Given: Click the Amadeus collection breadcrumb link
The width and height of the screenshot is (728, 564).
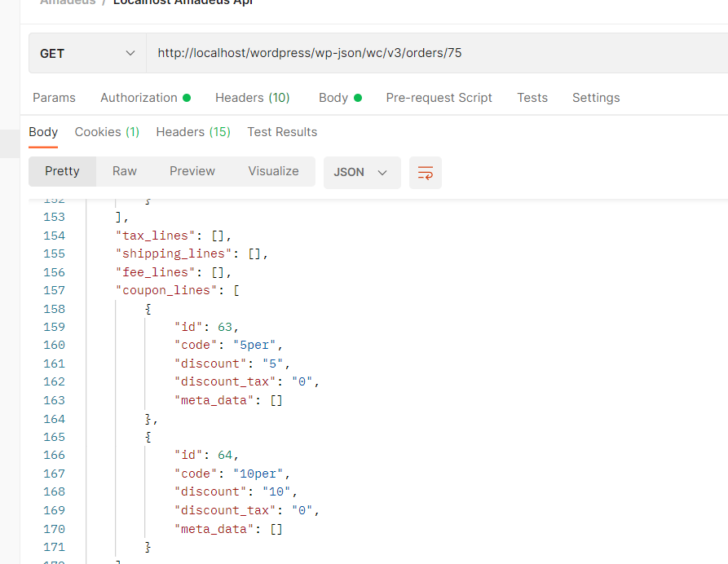Looking at the screenshot, I should (68, 2).
